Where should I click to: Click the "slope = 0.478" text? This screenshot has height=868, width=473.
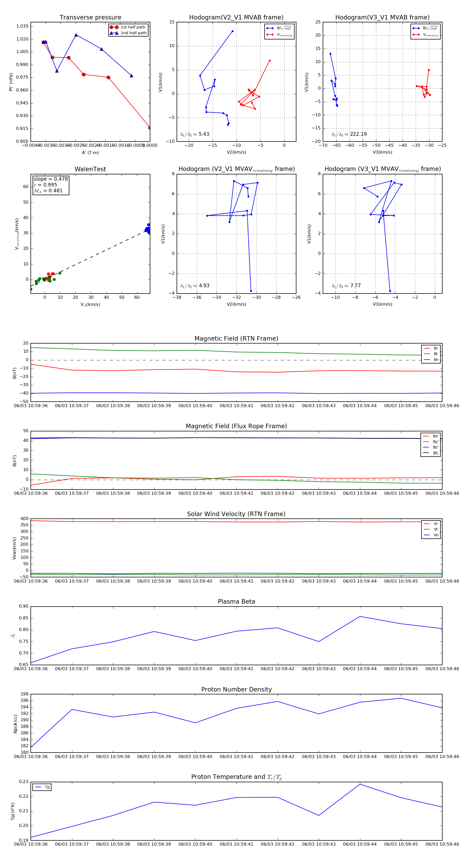pos(50,179)
